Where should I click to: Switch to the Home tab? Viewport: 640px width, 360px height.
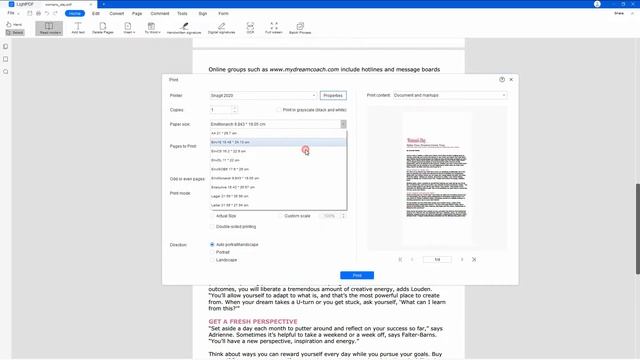(x=75, y=13)
